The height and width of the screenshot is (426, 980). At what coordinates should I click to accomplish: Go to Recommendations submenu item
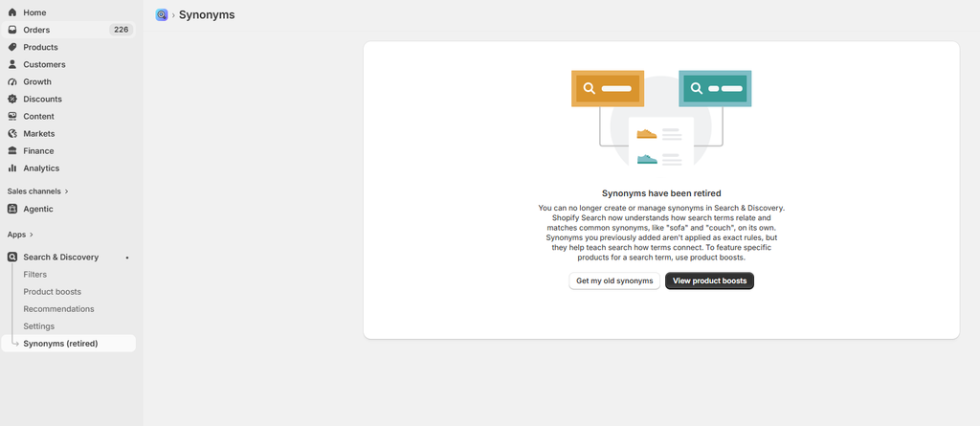click(x=58, y=309)
